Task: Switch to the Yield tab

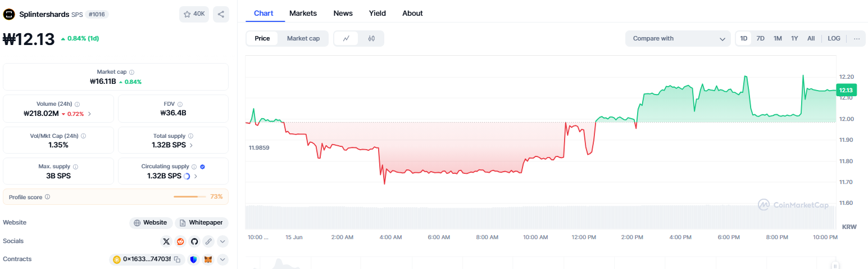Action: tap(378, 13)
